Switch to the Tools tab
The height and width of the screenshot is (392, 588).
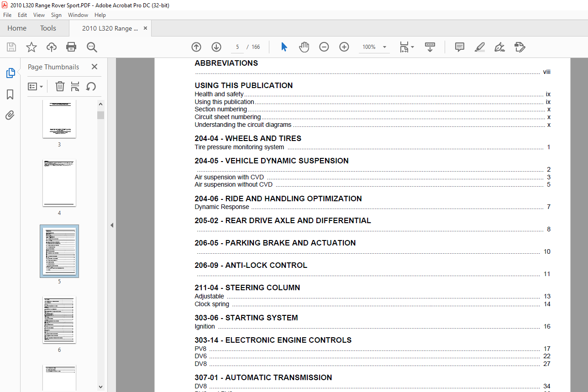point(48,28)
